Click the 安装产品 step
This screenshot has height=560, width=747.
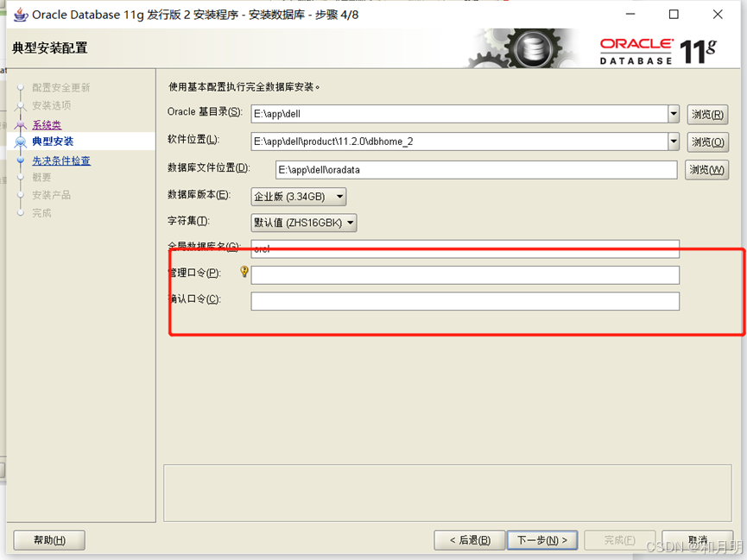point(52,195)
